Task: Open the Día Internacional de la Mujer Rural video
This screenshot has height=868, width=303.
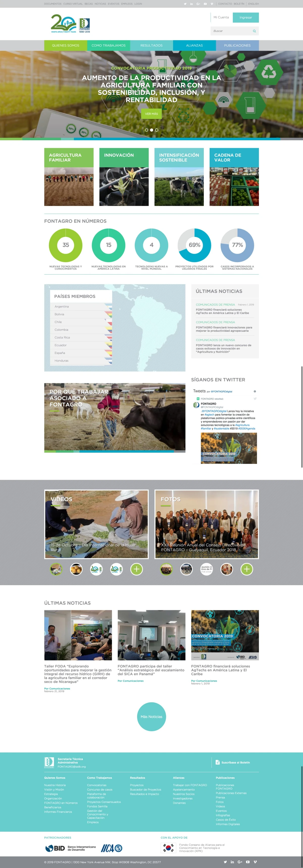Action: click(96, 524)
